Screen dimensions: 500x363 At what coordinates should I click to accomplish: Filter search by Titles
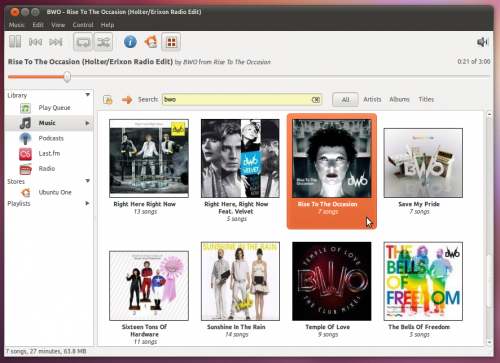click(426, 99)
